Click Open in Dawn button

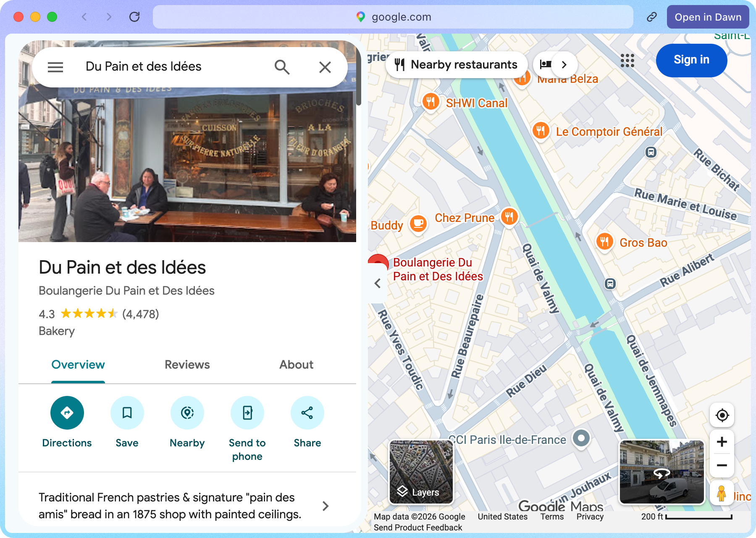[x=708, y=17]
